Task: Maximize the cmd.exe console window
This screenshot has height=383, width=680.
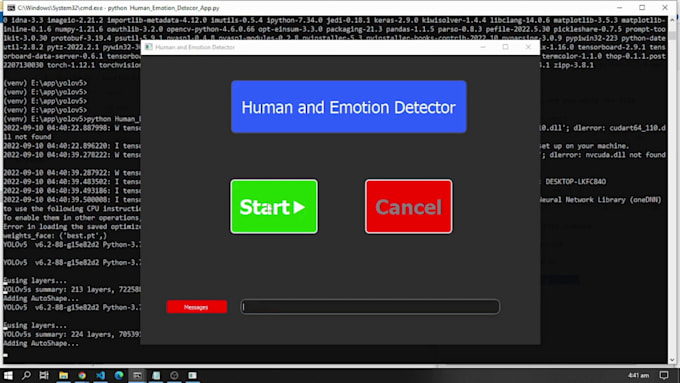Action: click(x=642, y=8)
